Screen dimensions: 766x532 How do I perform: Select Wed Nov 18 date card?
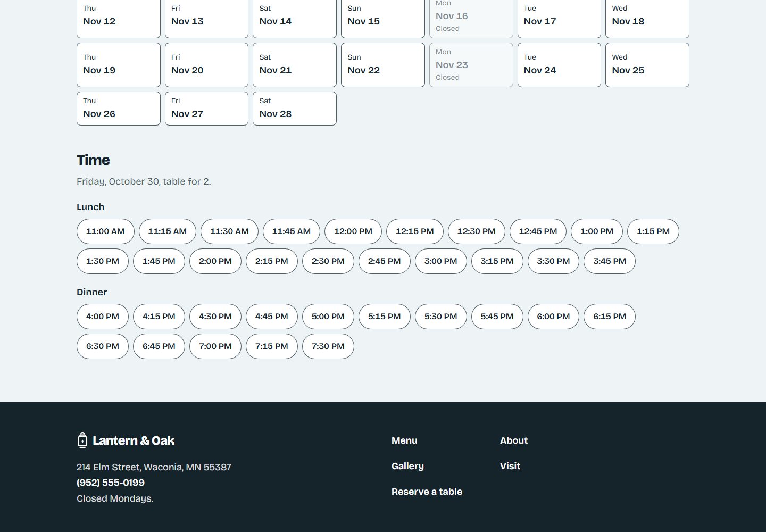(x=647, y=19)
